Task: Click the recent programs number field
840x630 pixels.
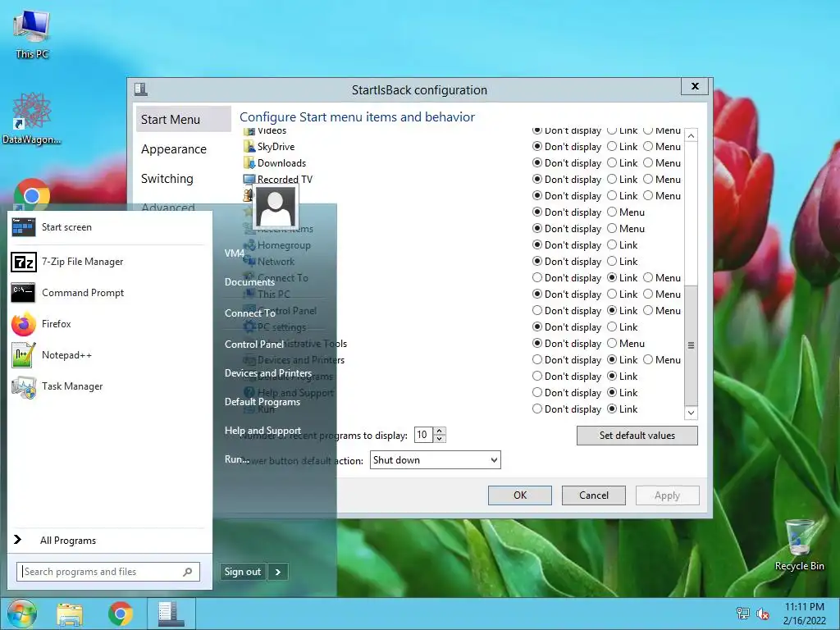Action: 424,435
